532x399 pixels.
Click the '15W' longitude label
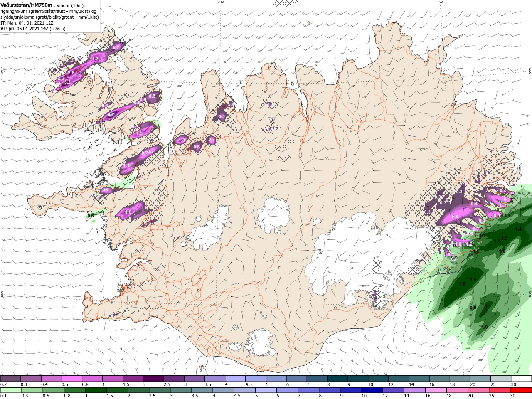(x=440, y=2)
